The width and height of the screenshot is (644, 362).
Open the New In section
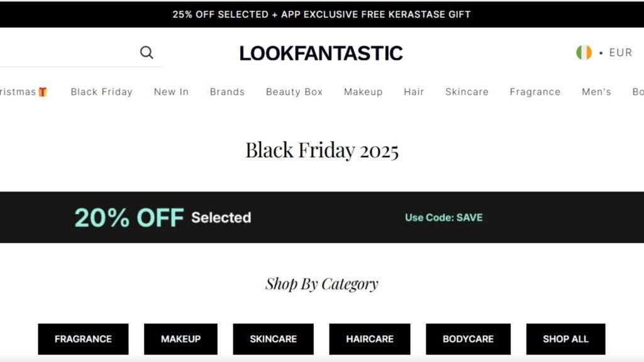click(x=170, y=92)
